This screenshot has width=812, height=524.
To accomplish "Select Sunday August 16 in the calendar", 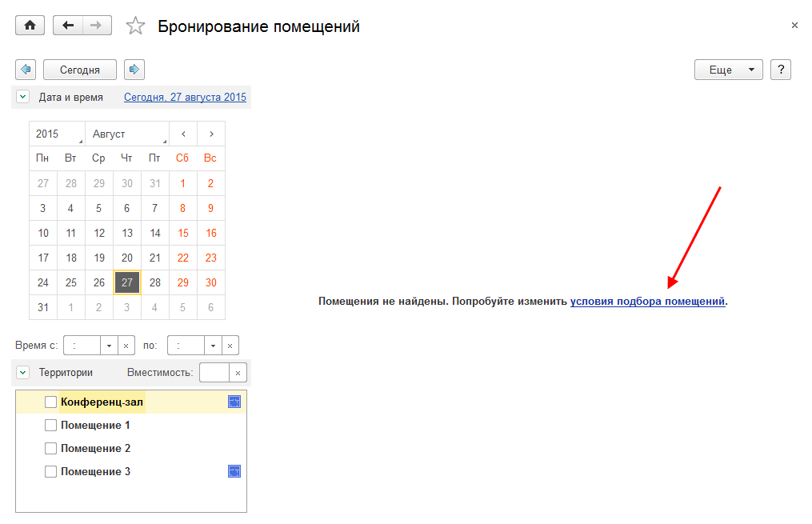I will click(210, 233).
